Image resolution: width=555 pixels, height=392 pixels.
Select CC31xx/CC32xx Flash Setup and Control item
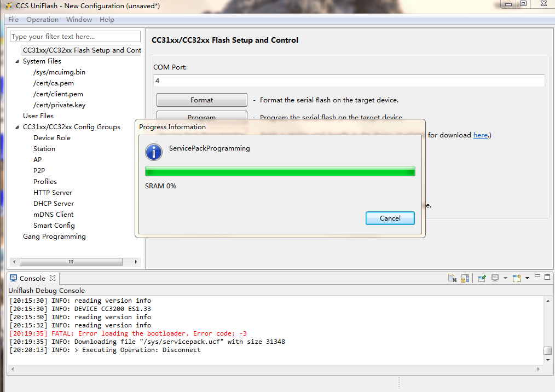[x=82, y=50]
